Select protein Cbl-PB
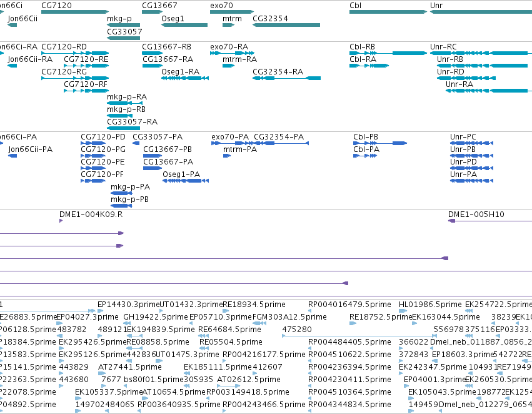532x414 pixels. [380, 143]
